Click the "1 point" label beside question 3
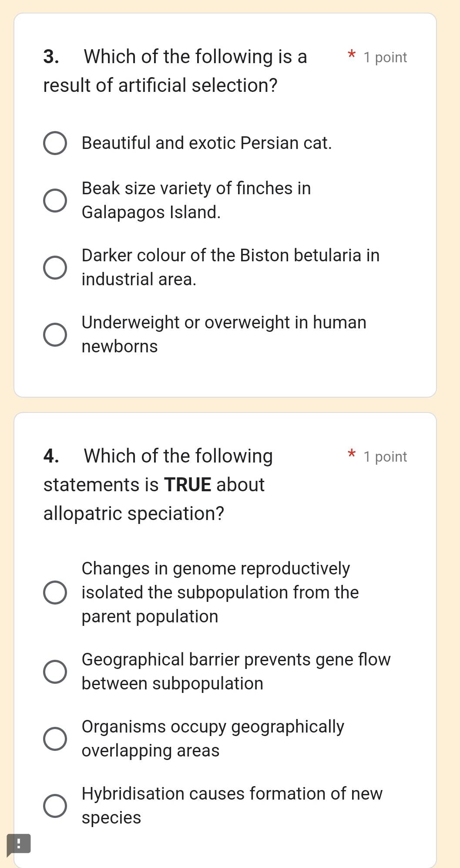The height and width of the screenshot is (868, 460). [385, 57]
